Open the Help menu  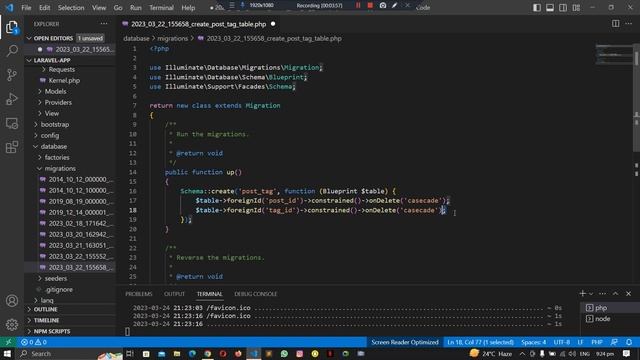(188, 7)
